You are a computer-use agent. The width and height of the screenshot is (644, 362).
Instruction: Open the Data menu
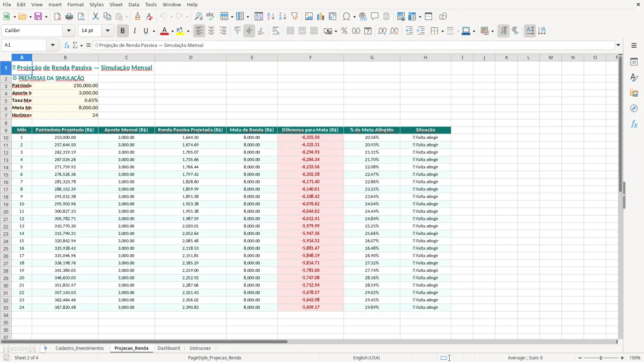coord(134,4)
